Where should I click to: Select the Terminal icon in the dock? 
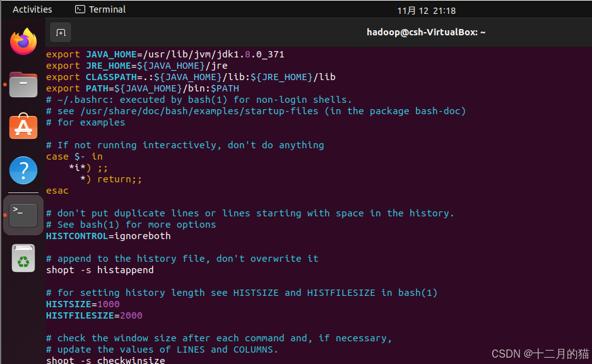click(x=23, y=215)
